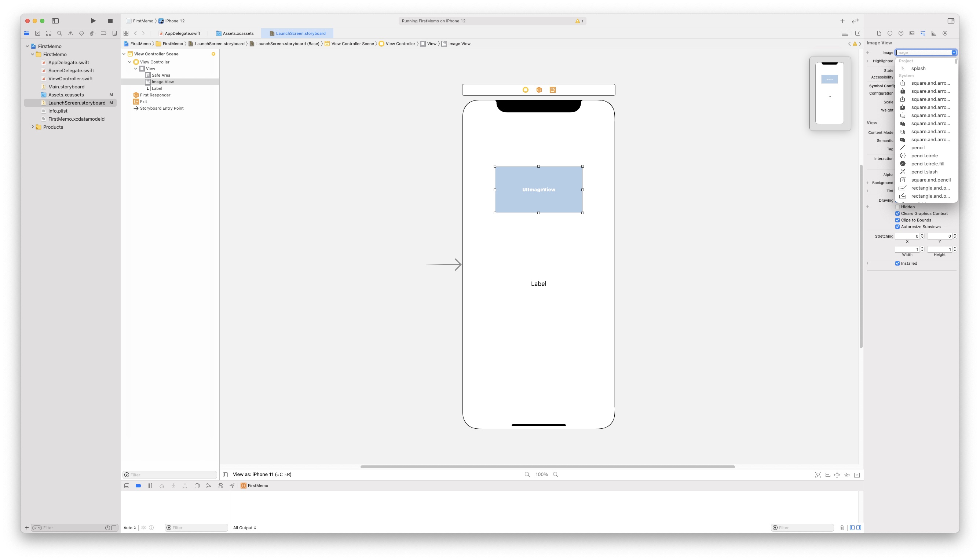Increase the Stretching Width stepper
This screenshot has width=980, height=560.
pyautogui.click(x=922, y=248)
